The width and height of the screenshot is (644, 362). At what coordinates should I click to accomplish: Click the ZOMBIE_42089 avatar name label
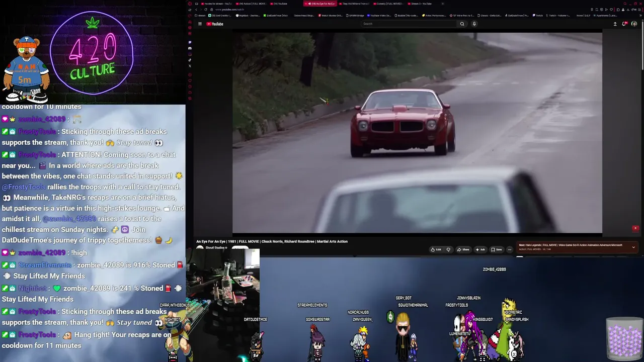tap(494, 269)
